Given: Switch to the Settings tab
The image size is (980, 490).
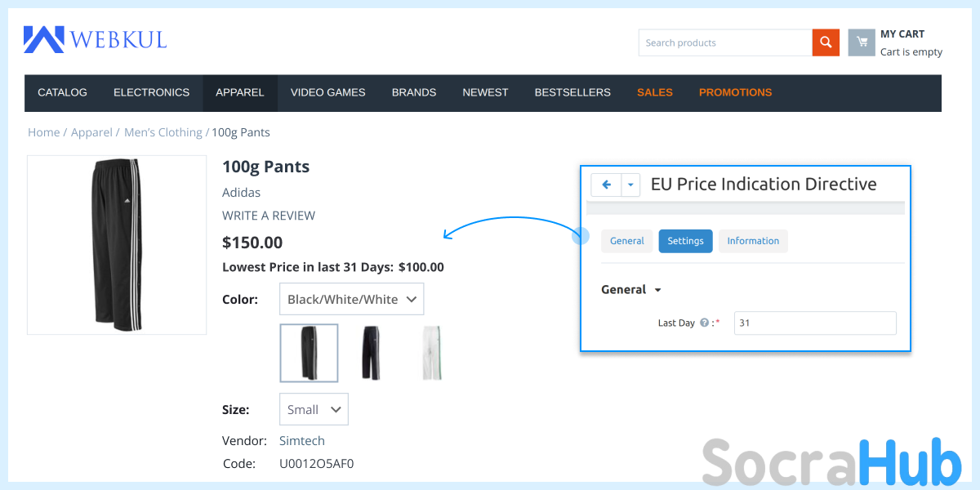Looking at the screenshot, I should pos(685,241).
